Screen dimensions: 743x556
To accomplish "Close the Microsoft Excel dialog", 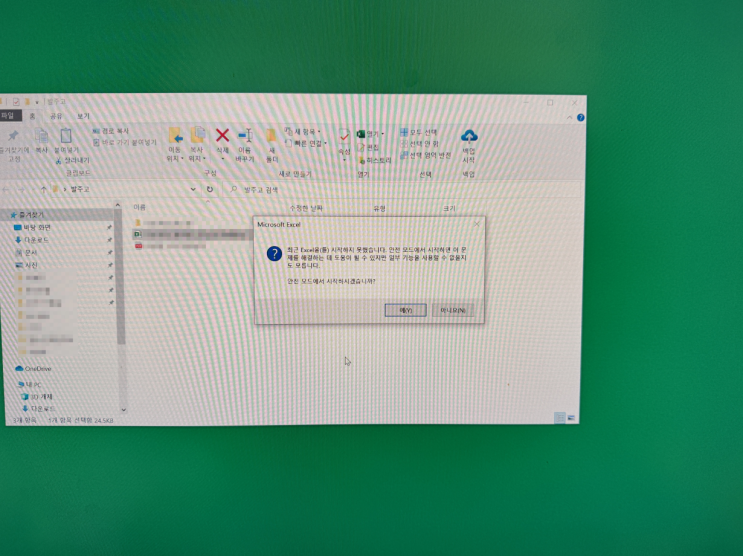I will [x=477, y=224].
